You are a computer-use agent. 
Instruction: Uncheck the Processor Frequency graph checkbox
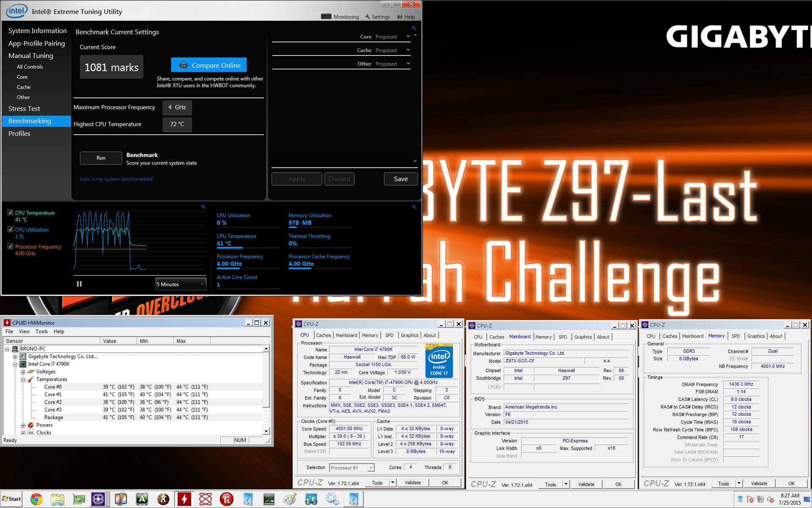10,246
